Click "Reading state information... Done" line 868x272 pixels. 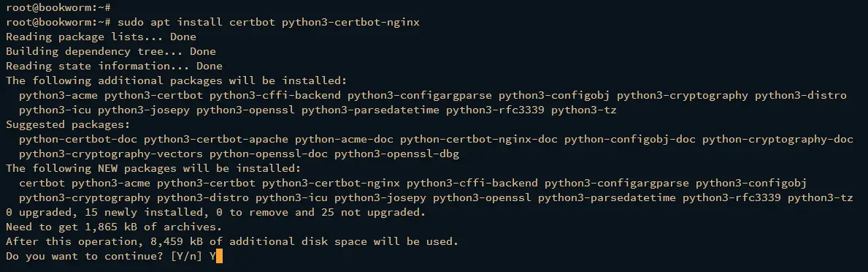point(114,66)
